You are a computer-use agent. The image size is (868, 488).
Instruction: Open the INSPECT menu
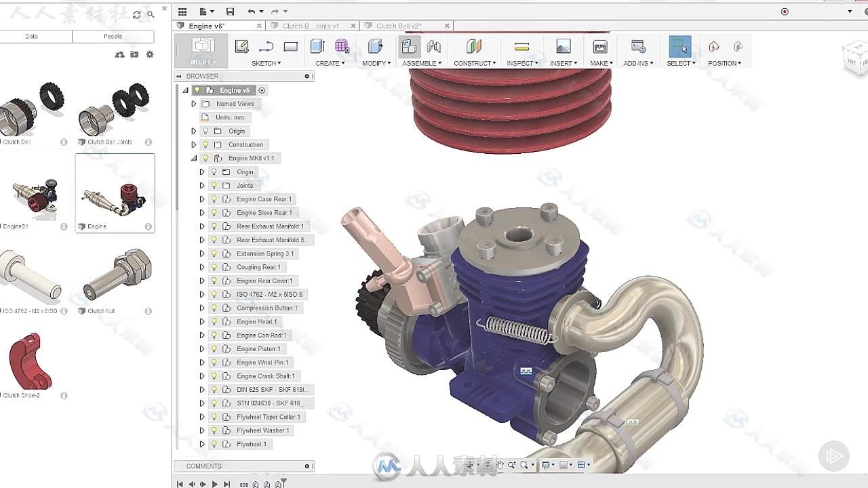(x=521, y=63)
